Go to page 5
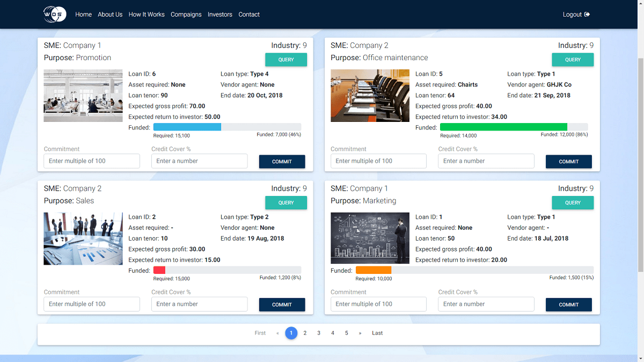This screenshot has height=362, width=644. [x=347, y=333]
